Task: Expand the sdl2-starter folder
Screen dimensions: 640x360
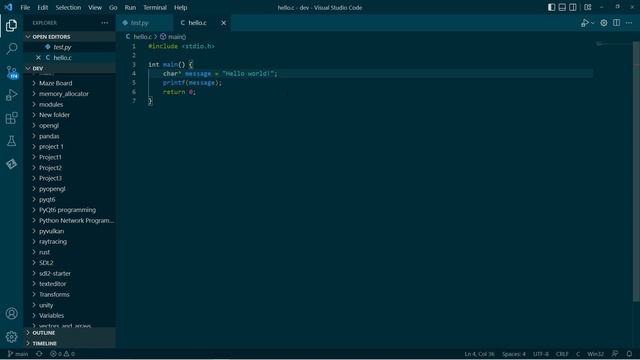Action: coord(69,273)
